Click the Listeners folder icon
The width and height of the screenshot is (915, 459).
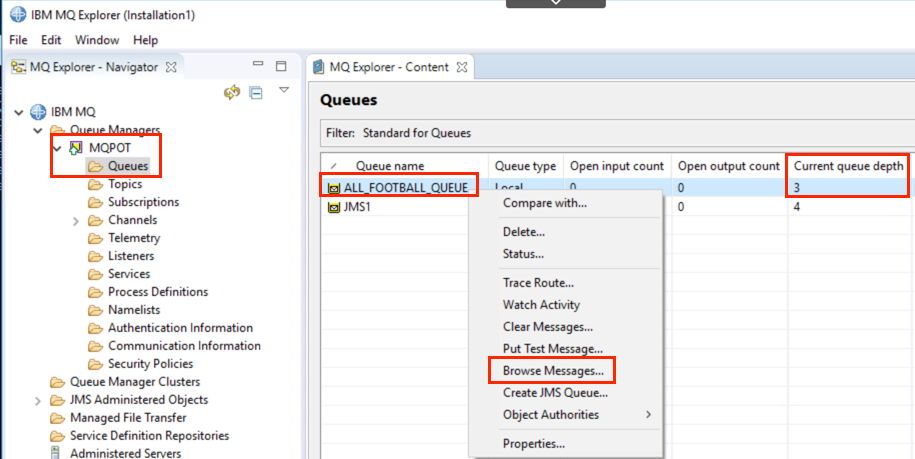pos(95,257)
